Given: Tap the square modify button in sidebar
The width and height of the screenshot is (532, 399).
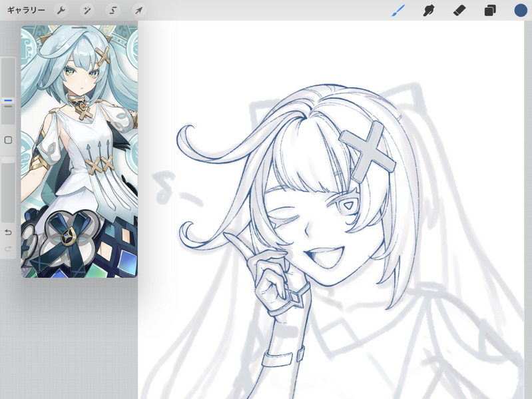Looking at the screenshot, I should coord(8,140).
